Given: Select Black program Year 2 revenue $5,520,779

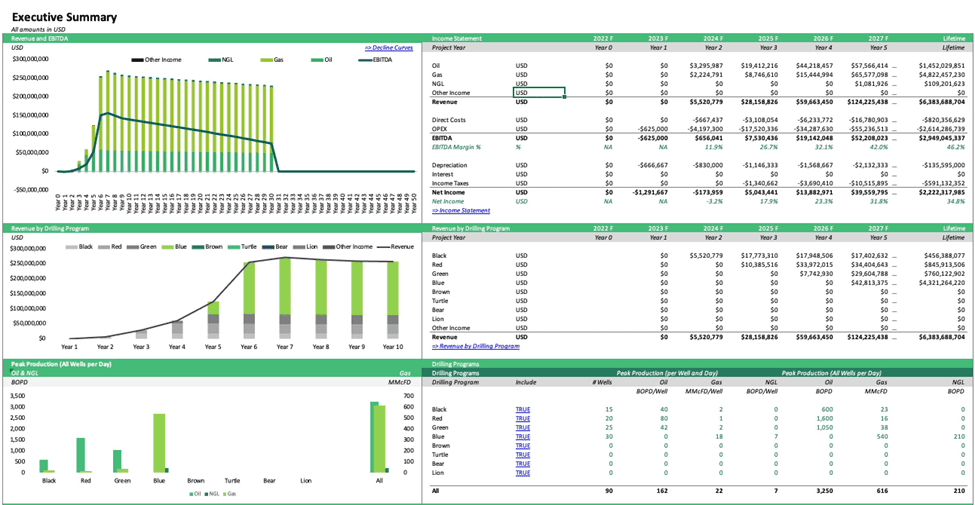Looking at the screenshot, I should click(x=705, y=256).
